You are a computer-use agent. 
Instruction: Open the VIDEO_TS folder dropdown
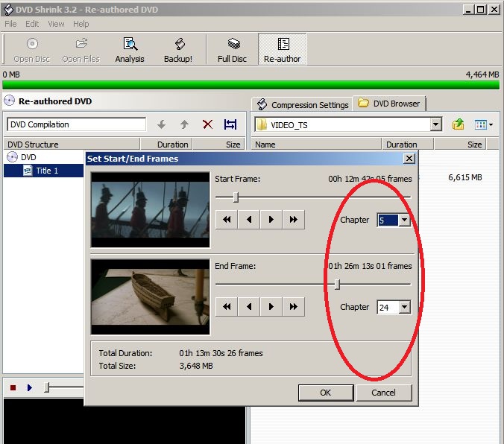436,124
